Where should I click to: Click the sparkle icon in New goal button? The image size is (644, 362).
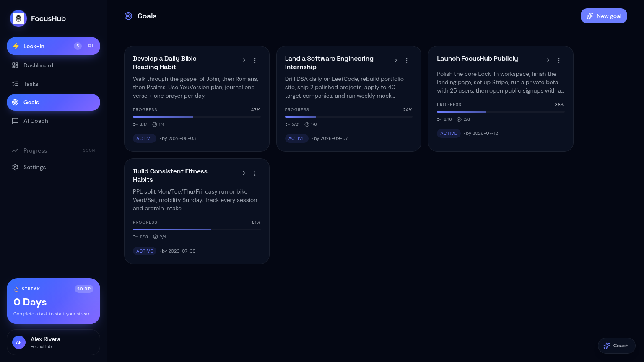click(x=590, y=16)
